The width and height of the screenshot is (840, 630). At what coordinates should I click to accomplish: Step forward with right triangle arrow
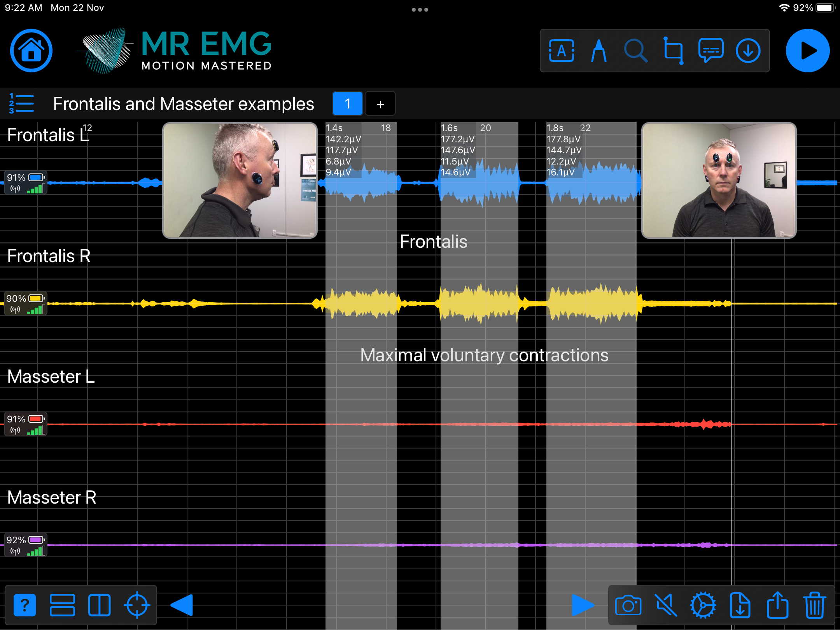coord(583,605)
